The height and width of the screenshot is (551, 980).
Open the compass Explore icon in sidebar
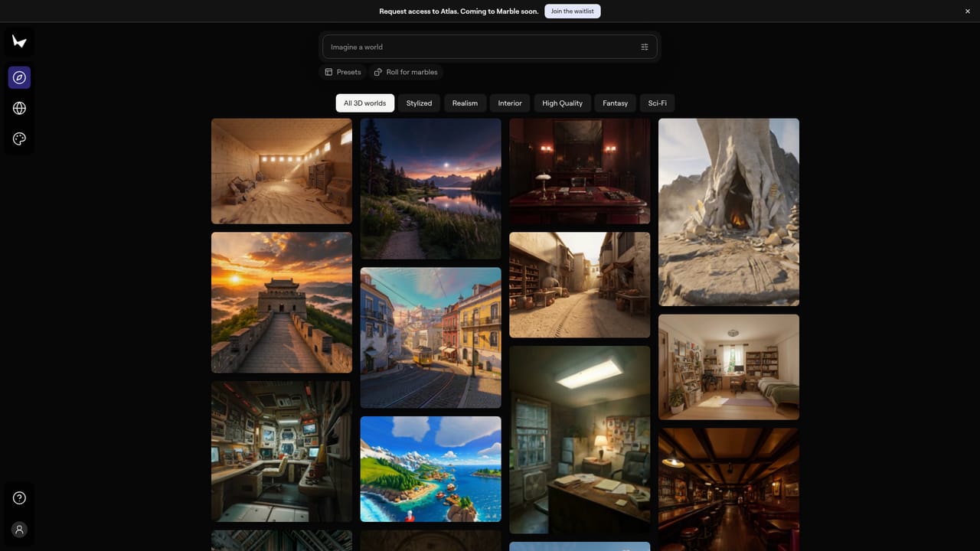click(x=19, y=77)
